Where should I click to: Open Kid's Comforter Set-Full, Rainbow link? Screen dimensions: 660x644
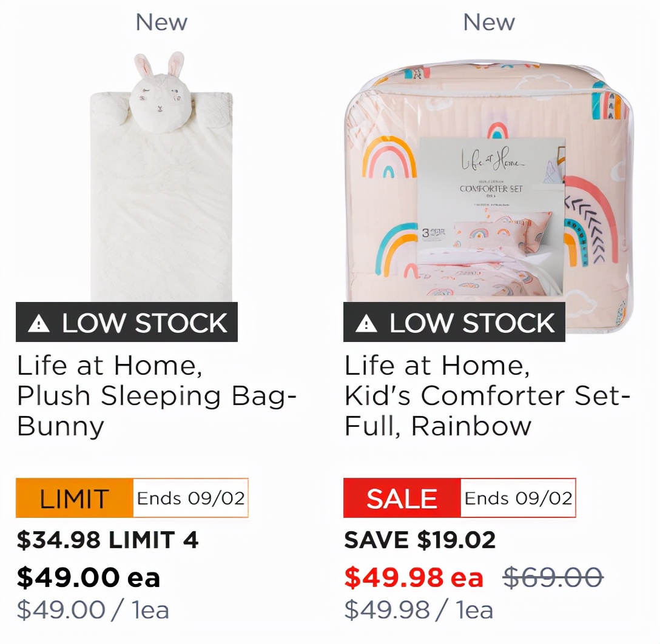point(487,396)
